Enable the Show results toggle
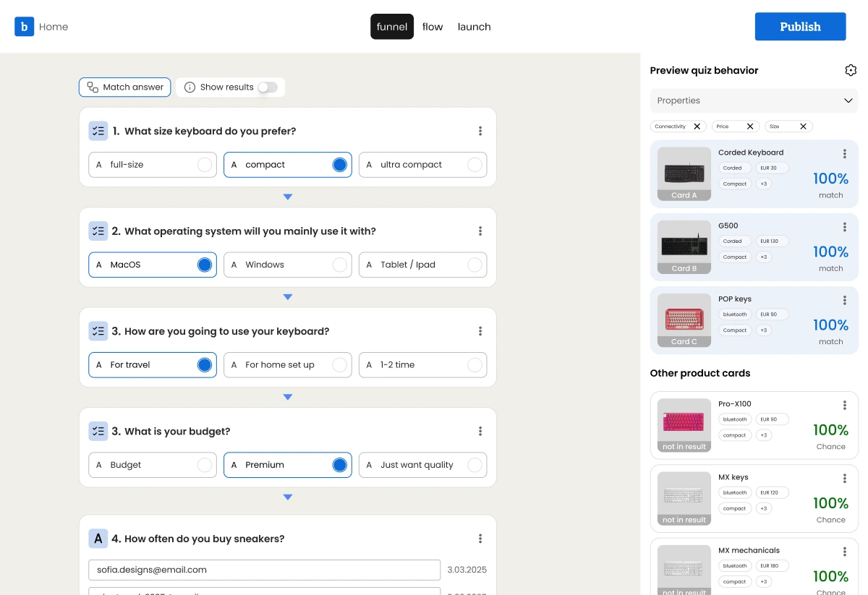Image resolution: width=868 pixels, height=595 pixels. pyautogui.click(x=268, y=87)
